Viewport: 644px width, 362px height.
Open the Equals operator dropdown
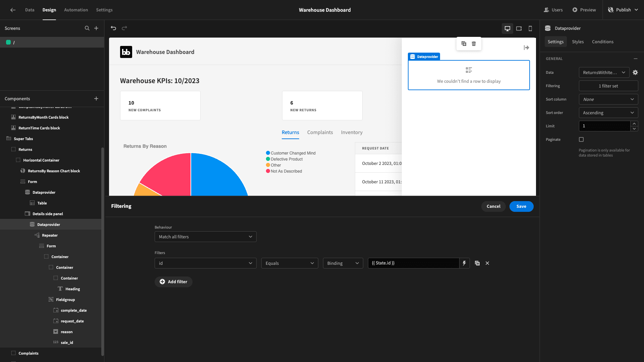click(290, 263)
